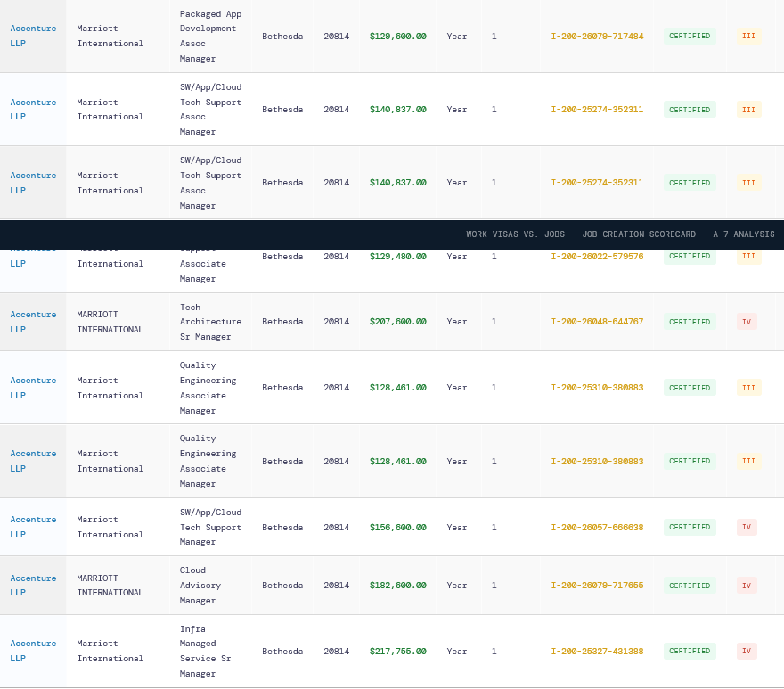Click MARRIOTT INTERNATIONAL client in Cloud Advisory row
The image size is (784, 689).
(x=110, y=586)
